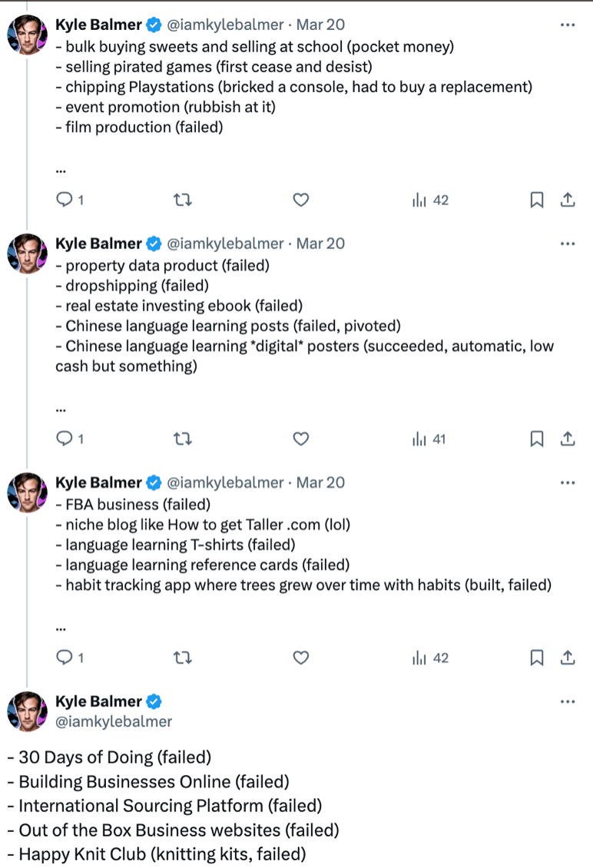This screenshot has height=868, width=593.
Task: Share the property data product tweet
Action: coord(568,439)
